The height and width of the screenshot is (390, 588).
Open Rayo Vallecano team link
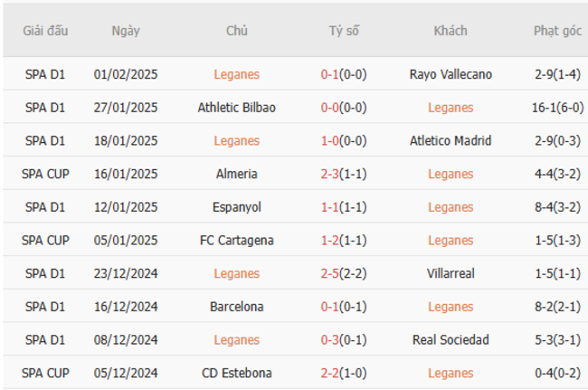click(450, 74)
